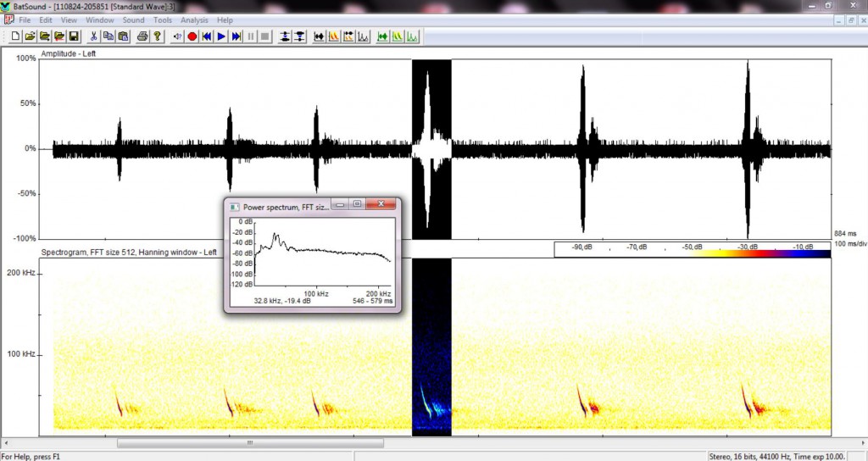The width and height of the screenshot is (868, 461).
Task: Open the File menu
Action: (25, 20)
